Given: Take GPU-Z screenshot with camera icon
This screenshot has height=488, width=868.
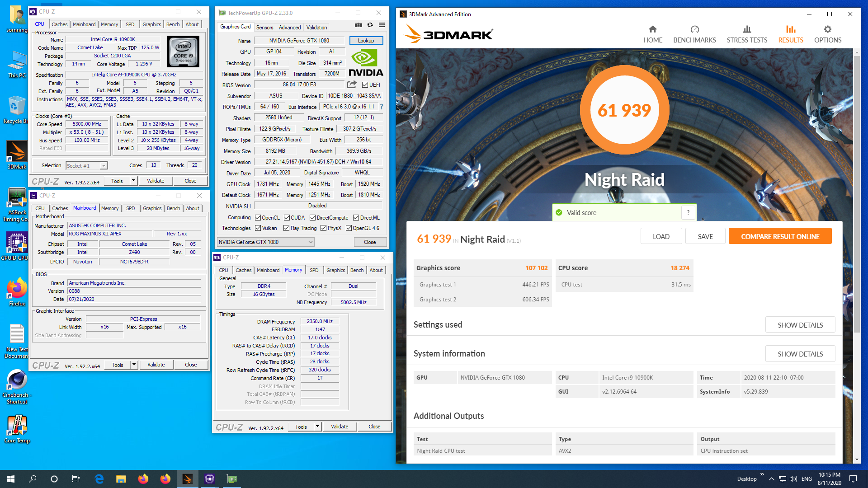Looking at the screenshot, I should click(x=358, y=25).
